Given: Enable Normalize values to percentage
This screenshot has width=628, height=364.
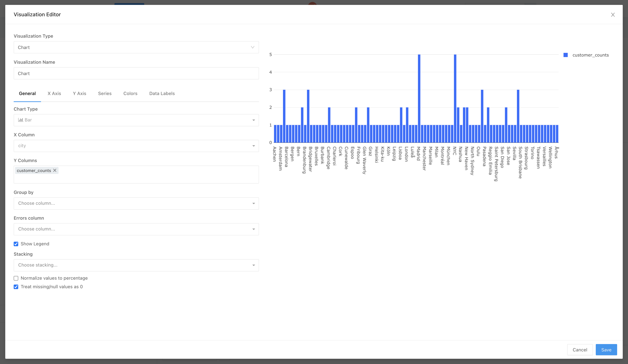Looking at the screenshot, I should point(16,278).
